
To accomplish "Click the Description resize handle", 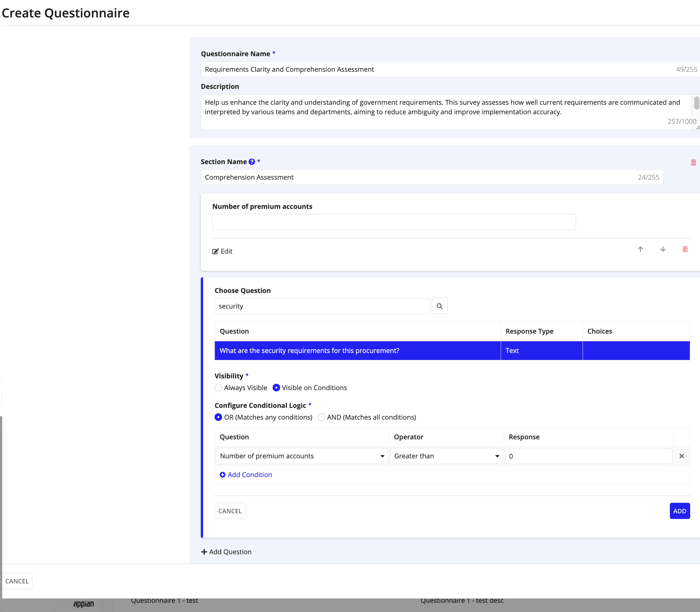I will [697, 127].
